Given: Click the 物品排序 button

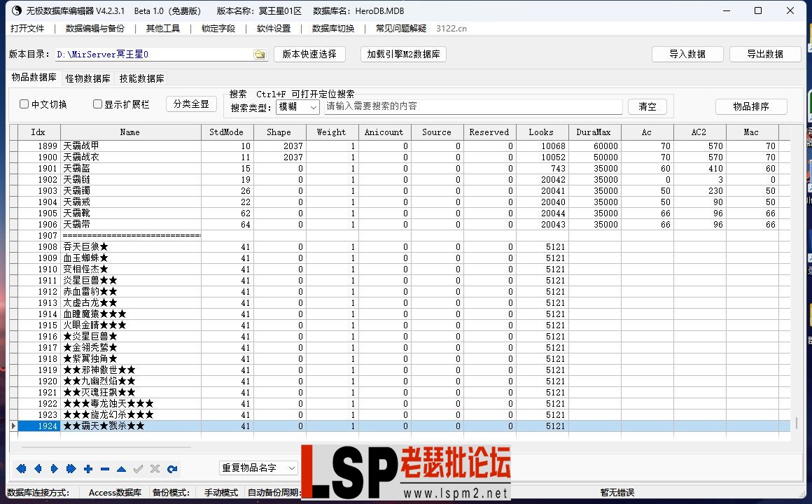Looking at the screenshot, I should point(751,106).
